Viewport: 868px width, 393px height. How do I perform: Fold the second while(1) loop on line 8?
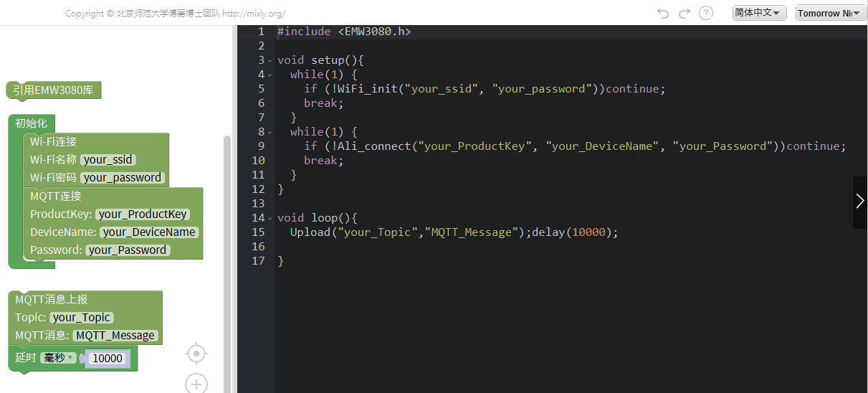[x=270, y=132]
